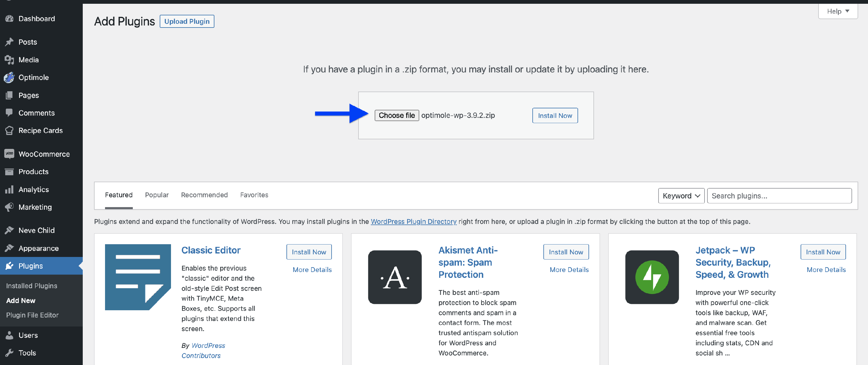Click the Recipe Cards chef hat icon
The image size is (868, 365).
pos(10,131)
